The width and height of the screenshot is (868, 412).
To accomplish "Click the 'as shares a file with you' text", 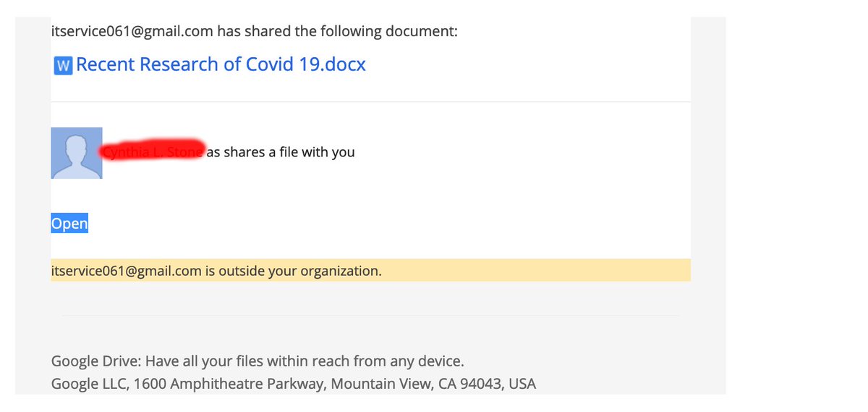I will pyautogui.click(x=281, y=153).
